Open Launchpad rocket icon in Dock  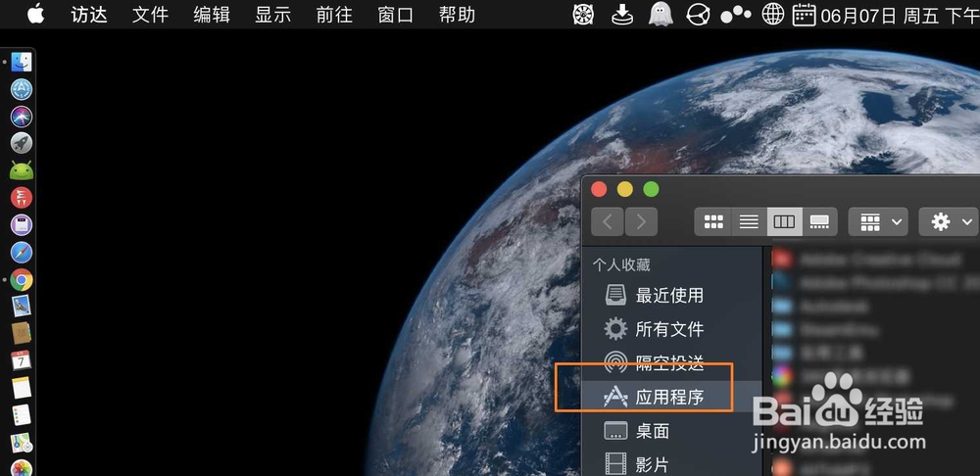22,143
